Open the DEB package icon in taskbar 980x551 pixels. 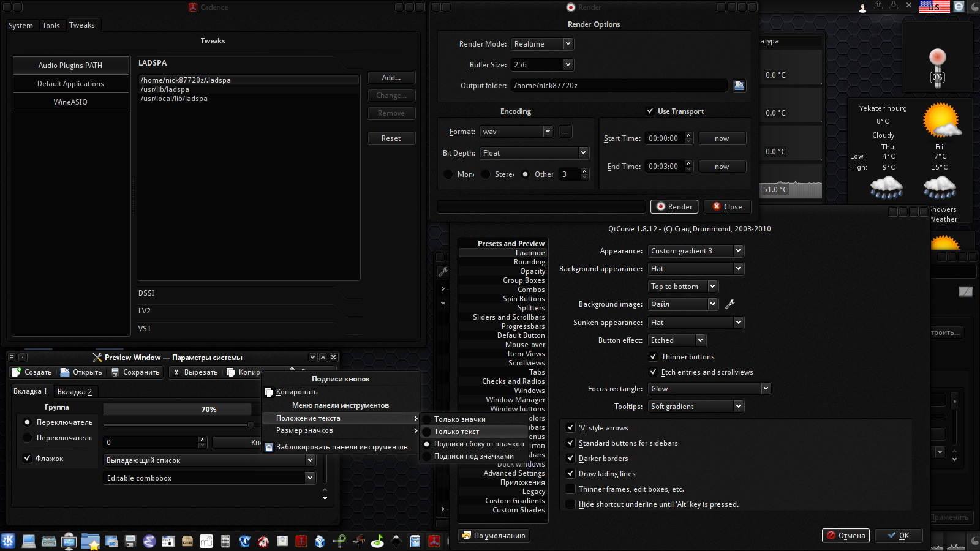(x=187, y=541)
